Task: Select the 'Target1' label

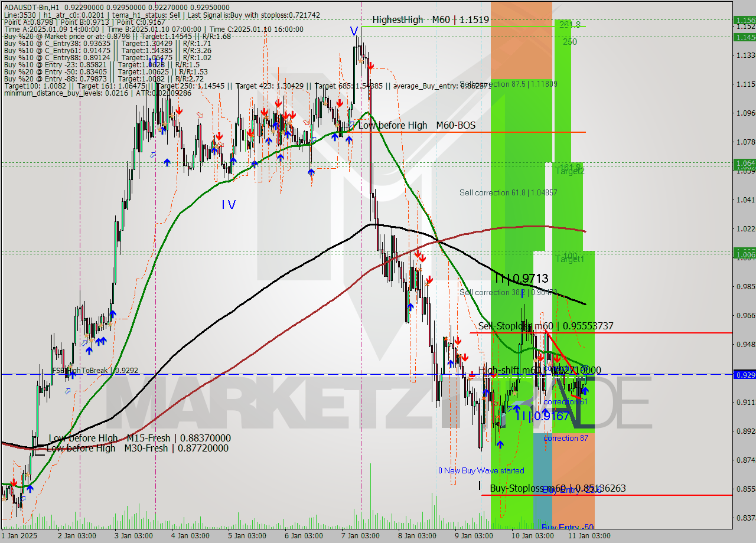Action: 570,259
